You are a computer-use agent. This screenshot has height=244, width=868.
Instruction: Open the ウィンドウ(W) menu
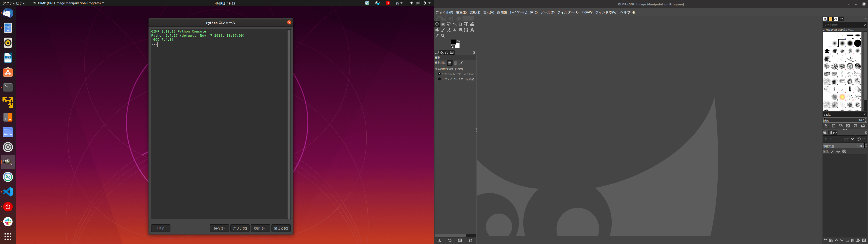pyautogui.click(x=606, y=12)
